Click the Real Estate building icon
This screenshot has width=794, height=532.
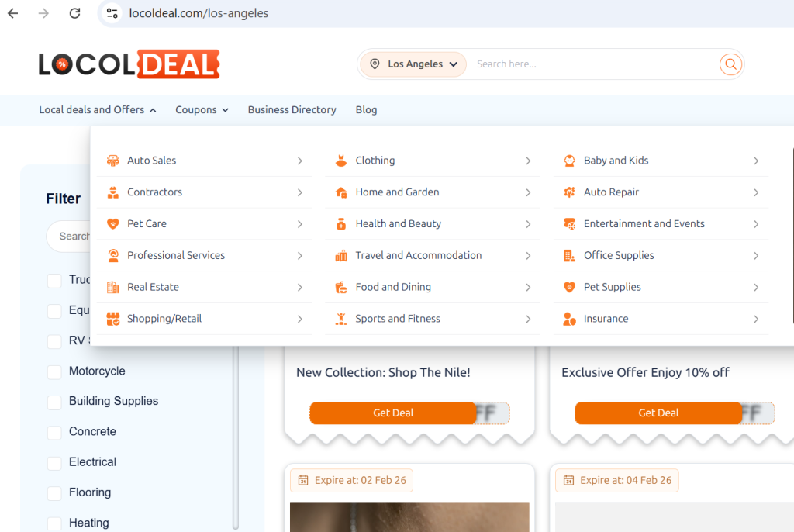coord(113,287)
